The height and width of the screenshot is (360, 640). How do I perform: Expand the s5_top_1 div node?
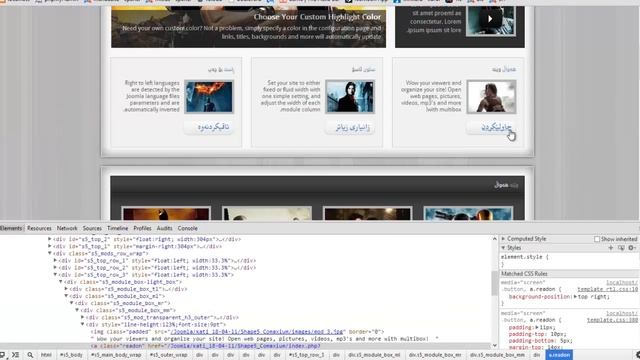click(50, 246)
